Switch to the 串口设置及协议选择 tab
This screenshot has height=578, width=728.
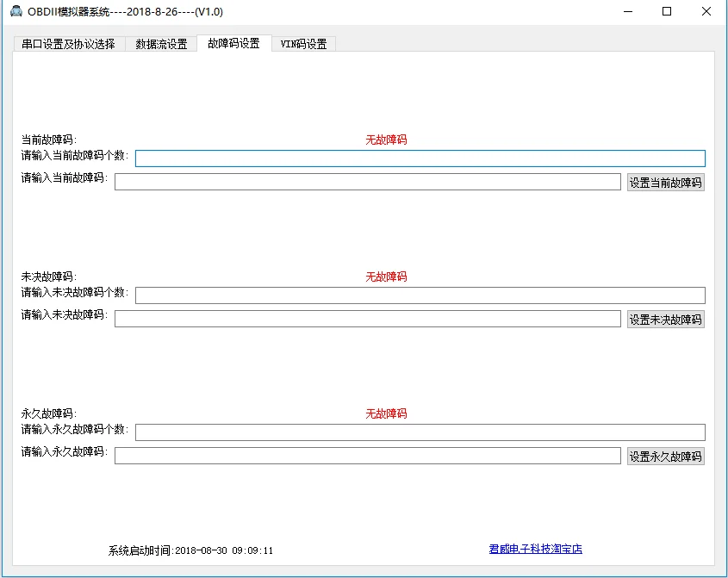tap(69, 44)
